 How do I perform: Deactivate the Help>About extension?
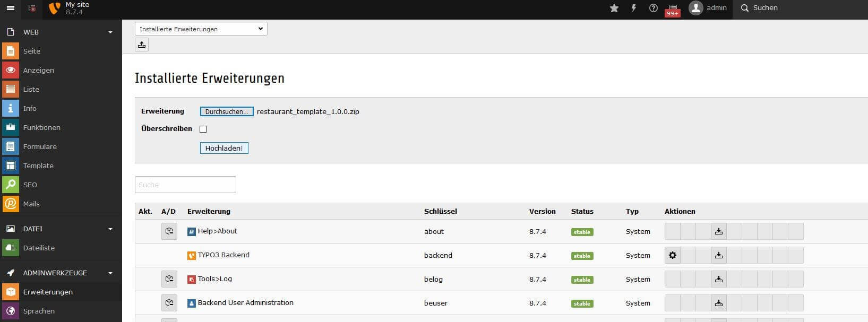click(169, 231)
